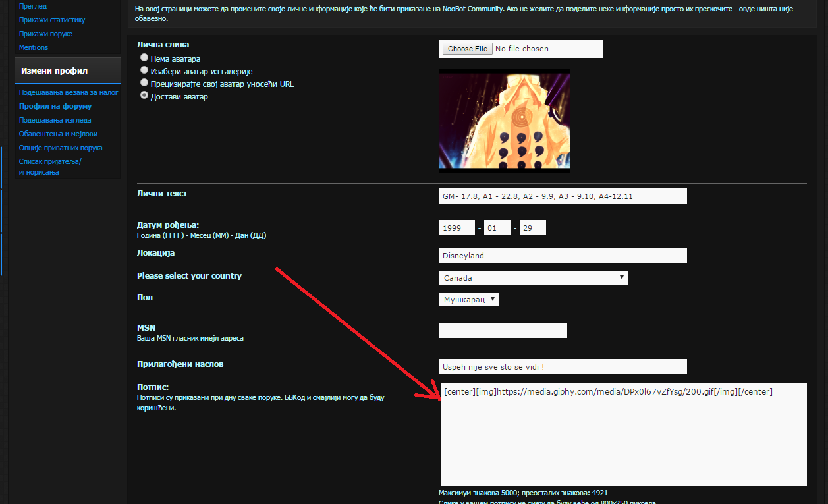Edit the location field with Disneyland
Image resolution: width=828 pixels, height=504 pixels.
(563, 256)
